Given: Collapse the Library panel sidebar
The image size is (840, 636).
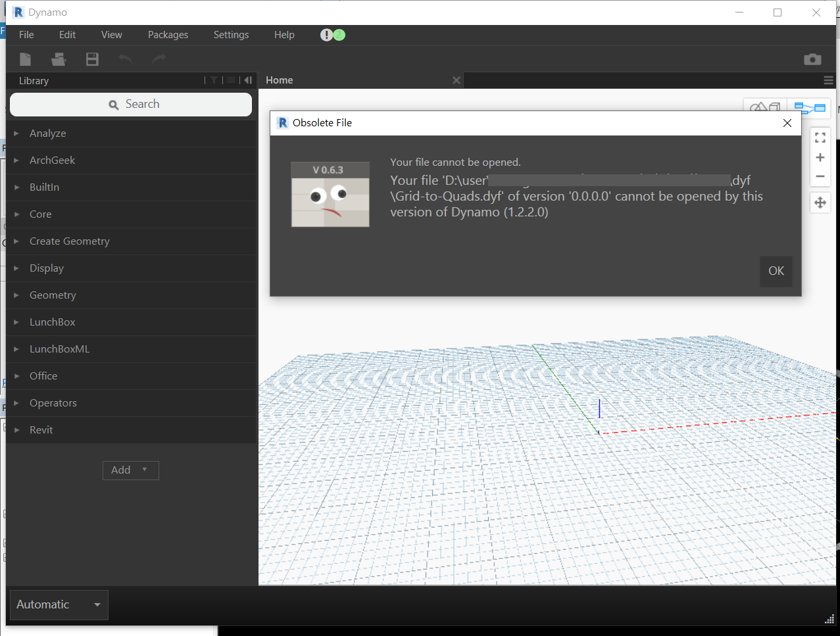Looking at the screenshot, I should coord(248,80).
